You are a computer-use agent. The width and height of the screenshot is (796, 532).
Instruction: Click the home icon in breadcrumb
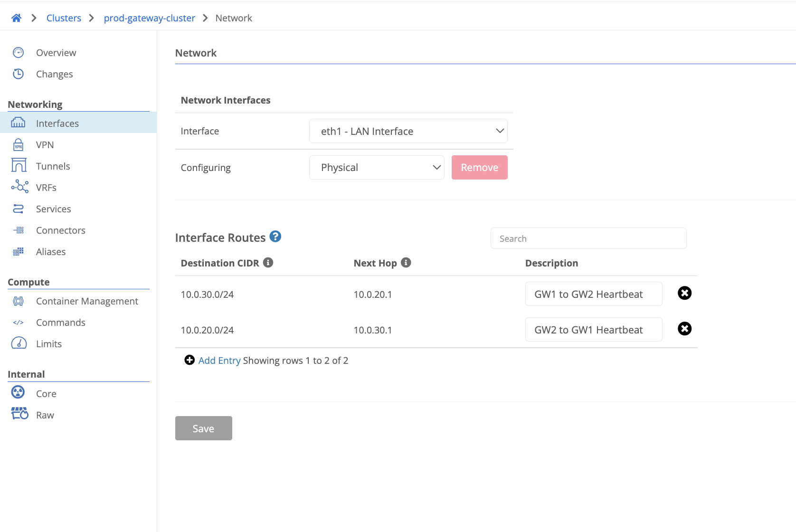tap(16, 18)
